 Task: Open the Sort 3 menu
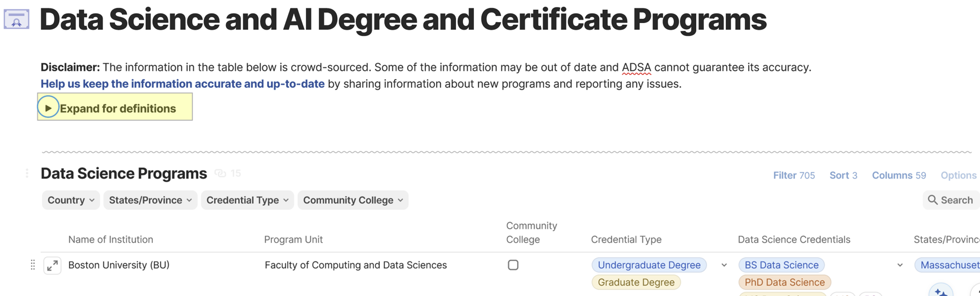tap(843, 175)
